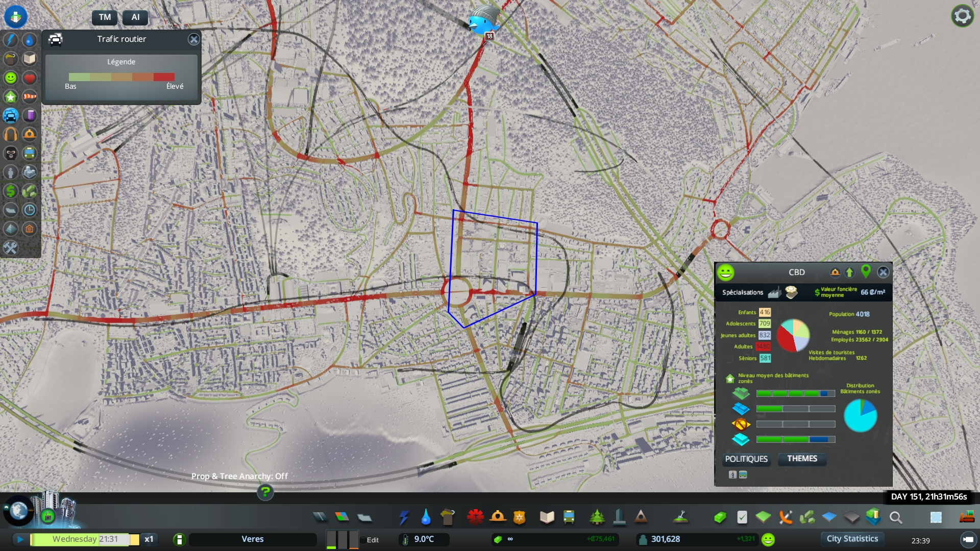Open parks and plazas menu
Image resolution: width=980 pixels, height=551 pixels.
coord(597,517)
